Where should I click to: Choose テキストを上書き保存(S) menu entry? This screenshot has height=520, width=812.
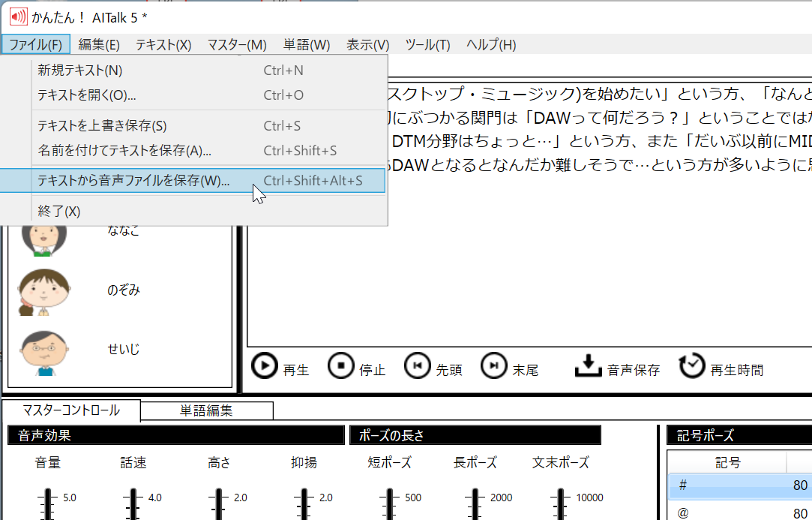tap(193, 125)
